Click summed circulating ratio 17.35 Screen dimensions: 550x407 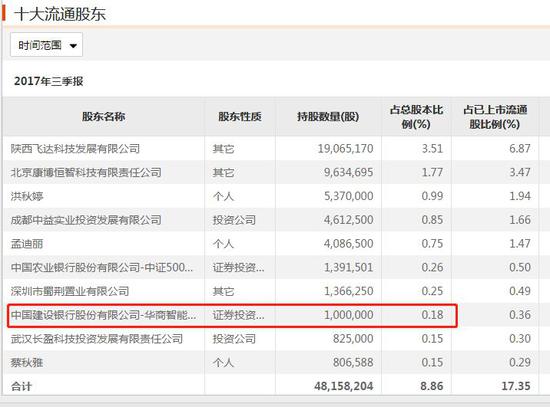coord(516,386)
